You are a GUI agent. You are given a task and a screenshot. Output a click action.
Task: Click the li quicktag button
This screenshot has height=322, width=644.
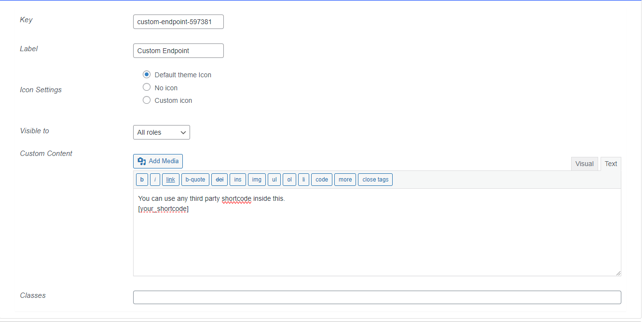coord(303,180)
